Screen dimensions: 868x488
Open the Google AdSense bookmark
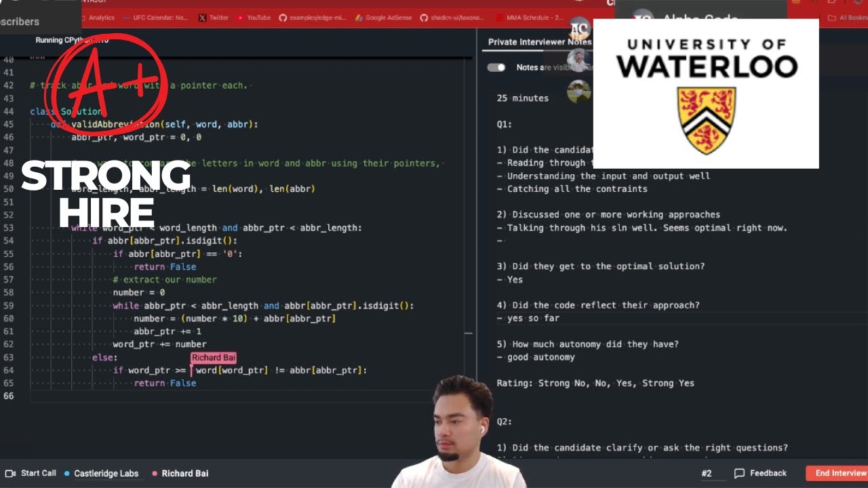pos(383,18)
